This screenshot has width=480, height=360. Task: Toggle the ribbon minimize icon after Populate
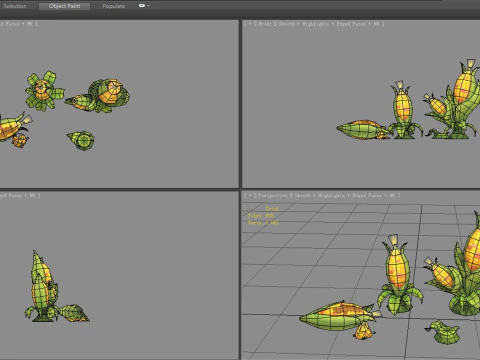142,6
